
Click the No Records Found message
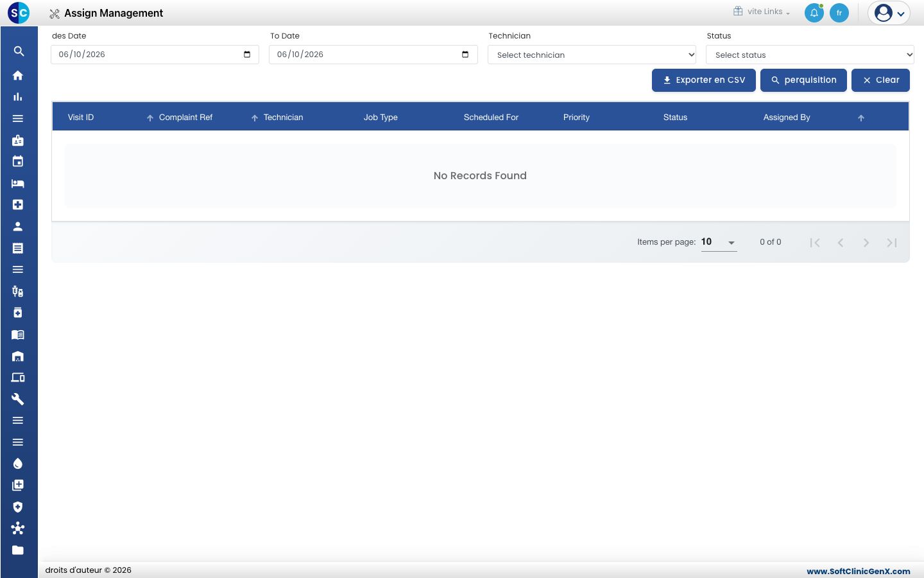pos(480,175)
